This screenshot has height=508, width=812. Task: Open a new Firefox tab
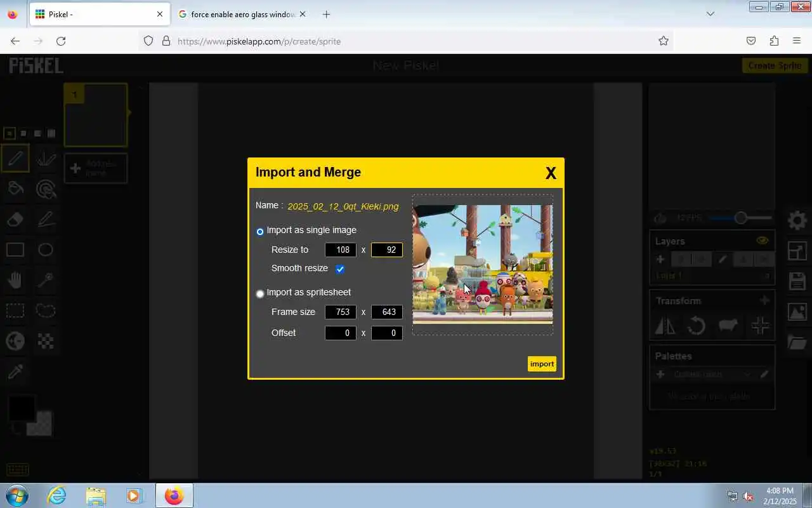click(x=326, y=14)
